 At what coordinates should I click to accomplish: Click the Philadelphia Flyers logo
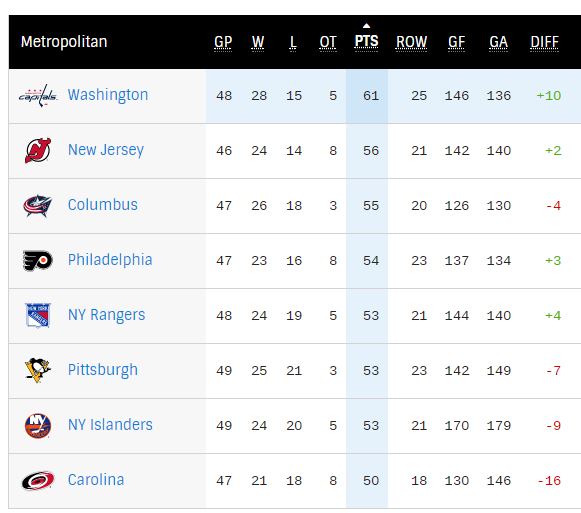coord(38,261)
